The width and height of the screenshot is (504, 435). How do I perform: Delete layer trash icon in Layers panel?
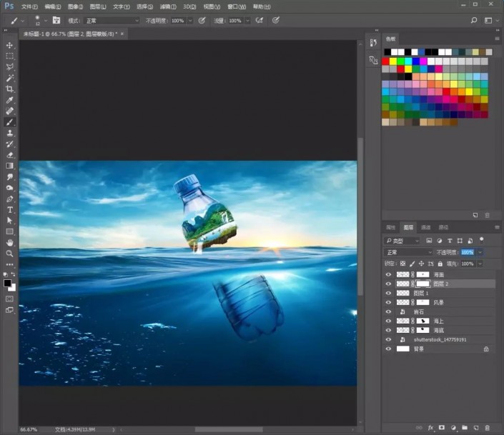[488, 428]
